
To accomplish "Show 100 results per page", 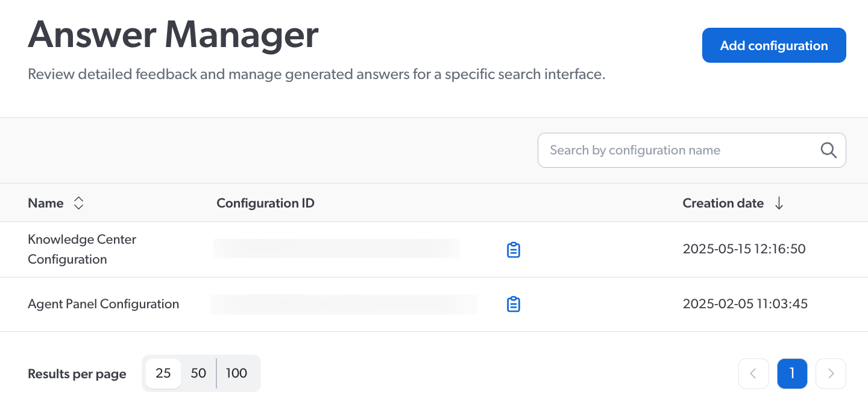I will [236, 373].
